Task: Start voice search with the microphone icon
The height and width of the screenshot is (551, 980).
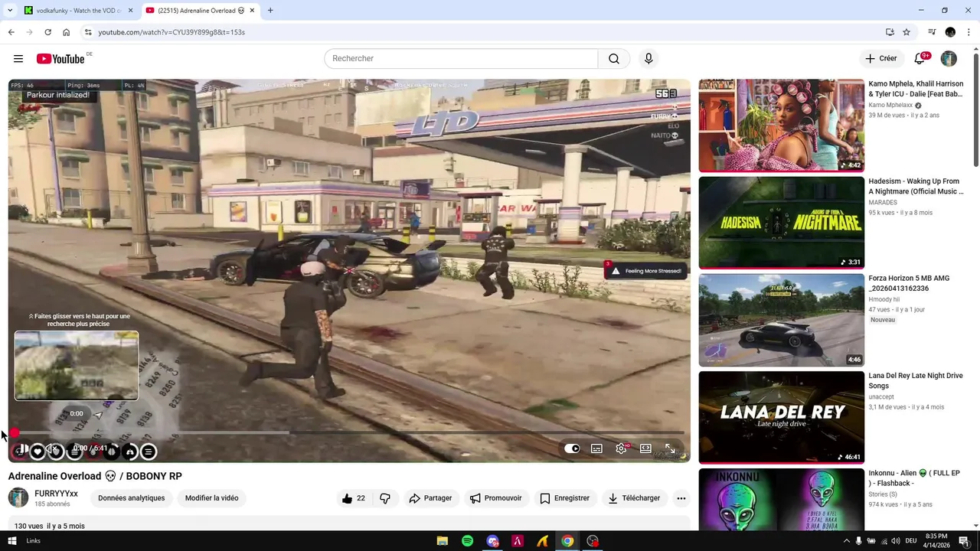Action: [x=648, y=59]
